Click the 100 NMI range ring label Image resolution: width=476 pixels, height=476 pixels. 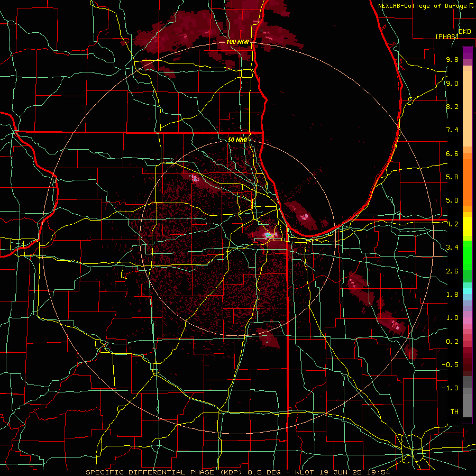pos(237,42)
